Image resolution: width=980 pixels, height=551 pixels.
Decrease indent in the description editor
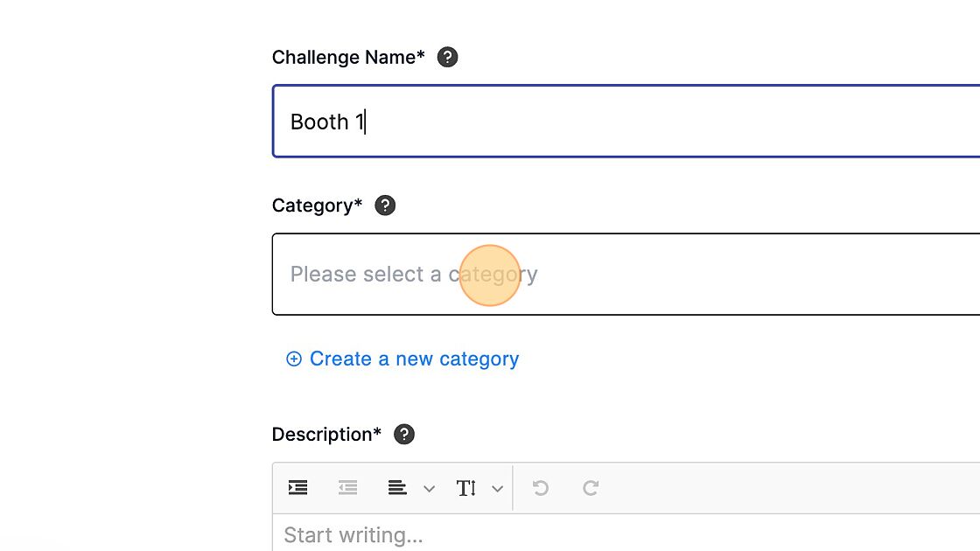click(348, 488)
